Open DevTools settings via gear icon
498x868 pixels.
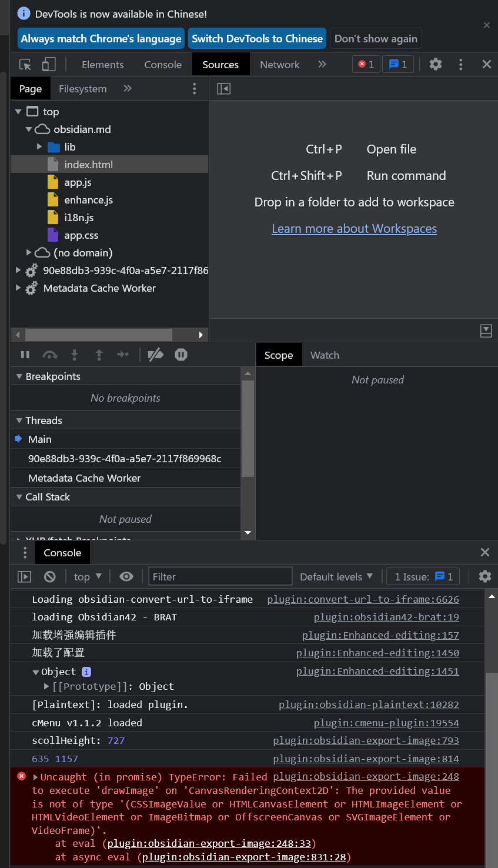tap(435, 64)
